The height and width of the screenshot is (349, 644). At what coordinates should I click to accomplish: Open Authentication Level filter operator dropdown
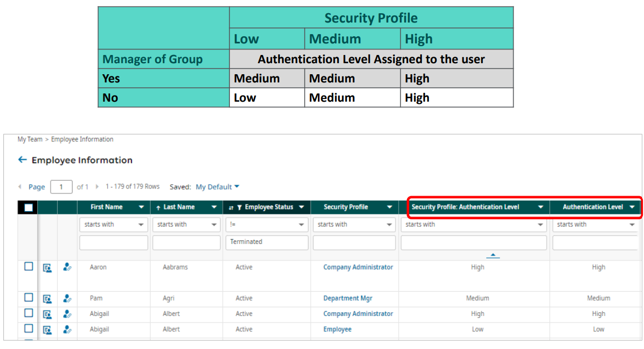pyautogui.click(x=596, y=225)
